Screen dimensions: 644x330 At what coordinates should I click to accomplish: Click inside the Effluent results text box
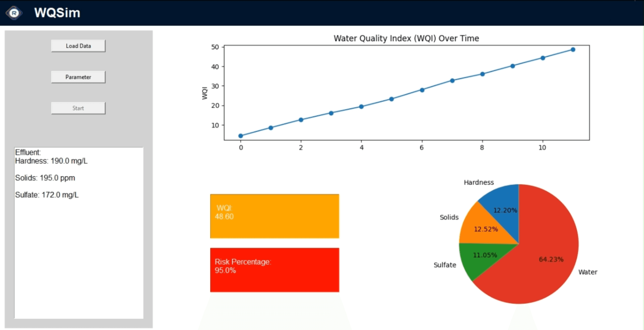pos(79,250)
